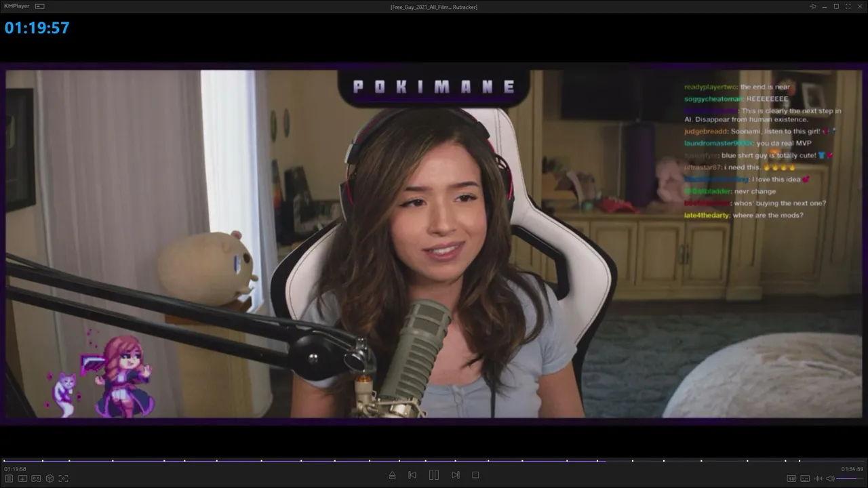Click the large blue 01:19:57 timestamp

pyautogui.click(x=37, y=28)
